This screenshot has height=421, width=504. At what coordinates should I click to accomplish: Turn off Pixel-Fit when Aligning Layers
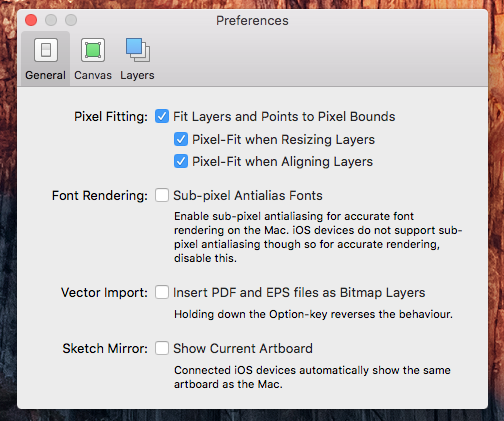pos(181,161)
